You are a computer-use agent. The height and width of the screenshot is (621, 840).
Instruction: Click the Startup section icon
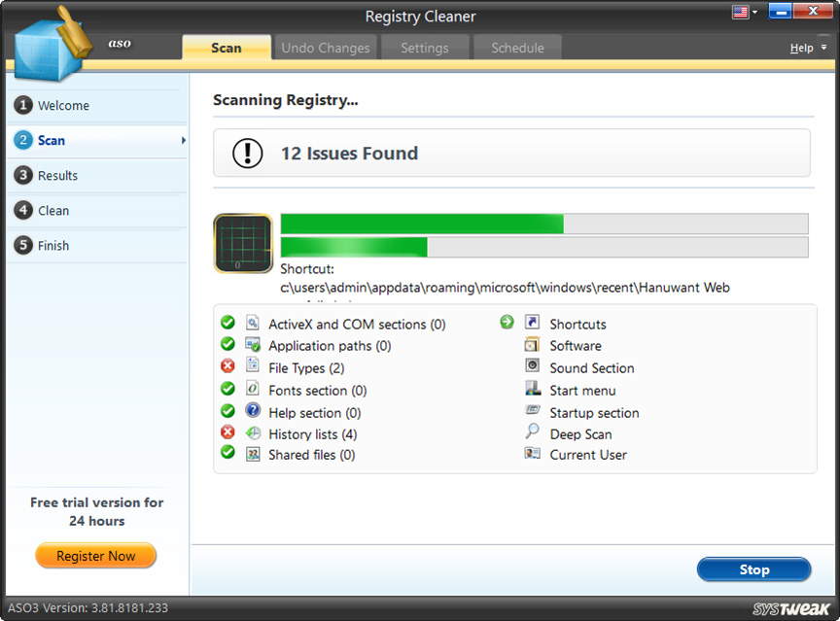pyautogui.click(x=530, y=412)
